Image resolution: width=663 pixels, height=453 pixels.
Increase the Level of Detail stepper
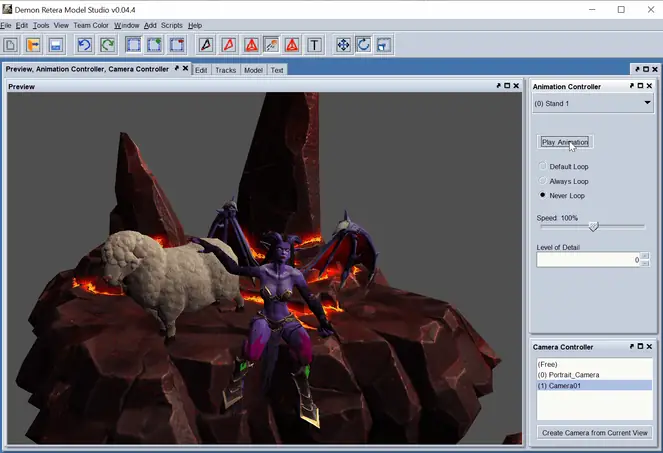(x=645, y=256)
